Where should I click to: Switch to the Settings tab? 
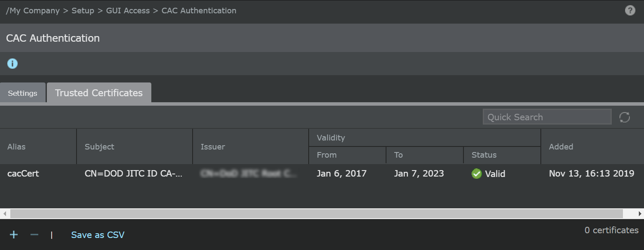(22, 93)
